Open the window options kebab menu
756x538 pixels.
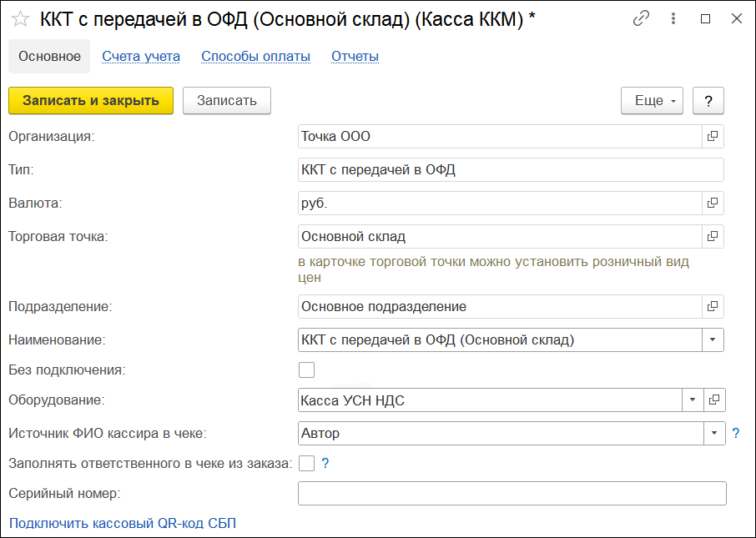point(673,18)
